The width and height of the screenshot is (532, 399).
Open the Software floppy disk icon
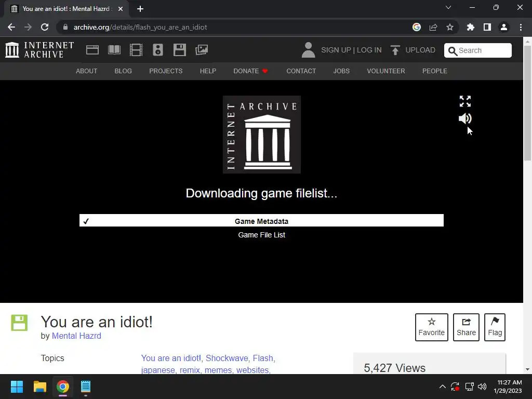click(x=179, y=50)
